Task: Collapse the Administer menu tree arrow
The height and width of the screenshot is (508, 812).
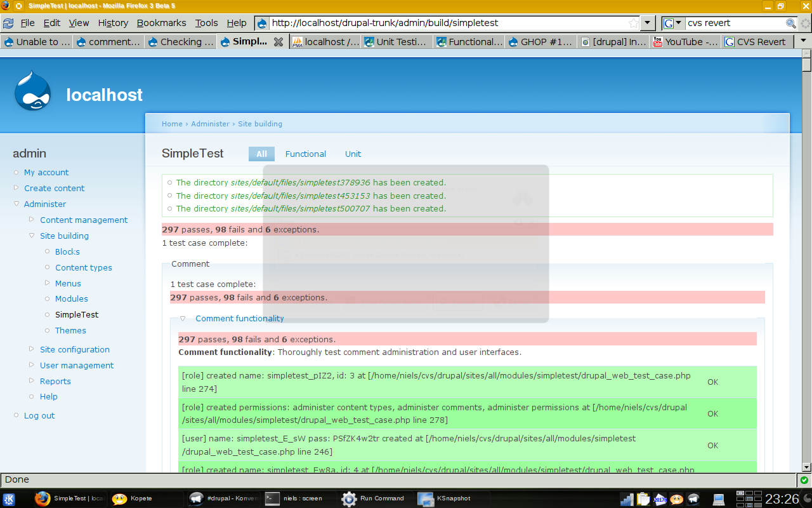Action: (16, 204)
